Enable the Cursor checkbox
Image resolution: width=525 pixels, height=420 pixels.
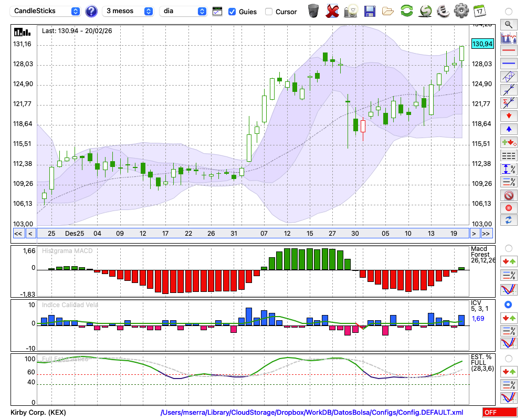269,12
